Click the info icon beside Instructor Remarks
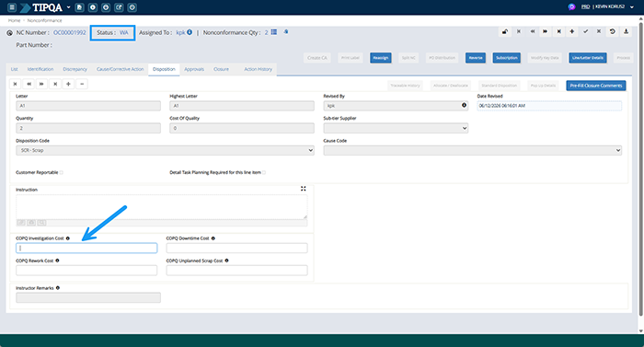 click(57, 288)
